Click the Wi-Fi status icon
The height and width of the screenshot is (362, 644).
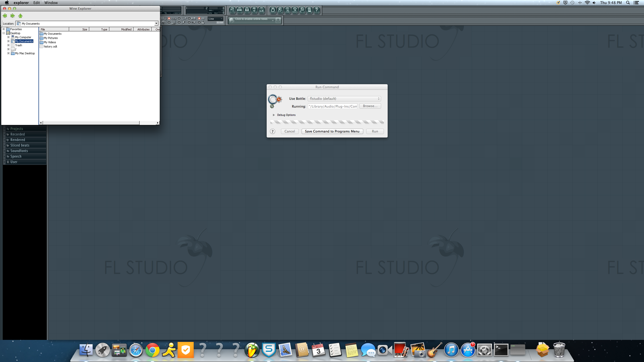pos(587,3)
